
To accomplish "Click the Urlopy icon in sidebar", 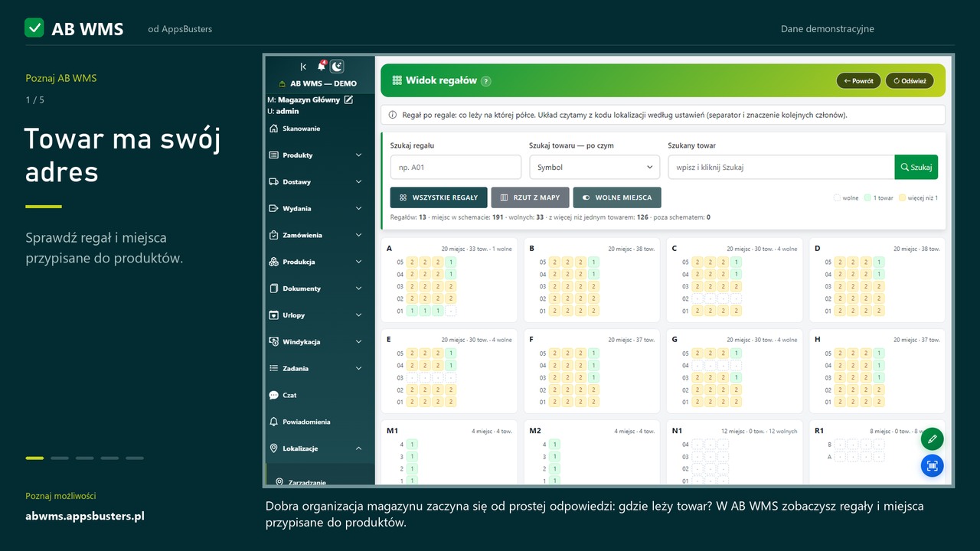I will tap(274, 315).
